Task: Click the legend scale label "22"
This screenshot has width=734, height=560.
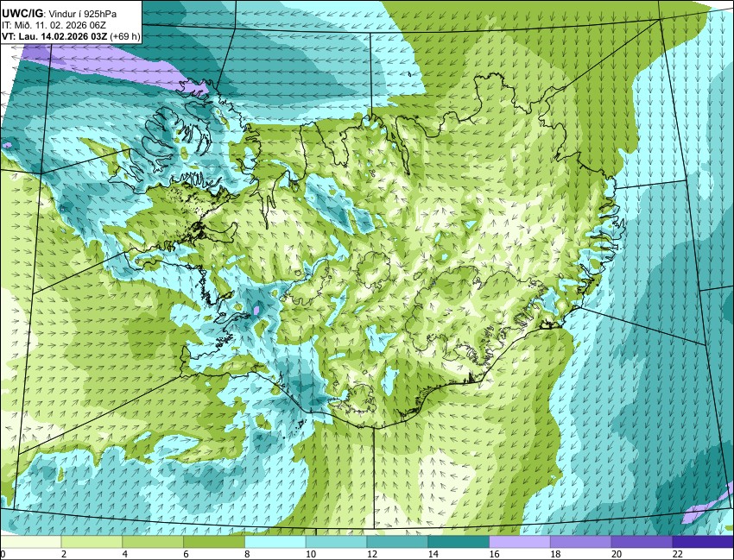Action: [678, 554]
